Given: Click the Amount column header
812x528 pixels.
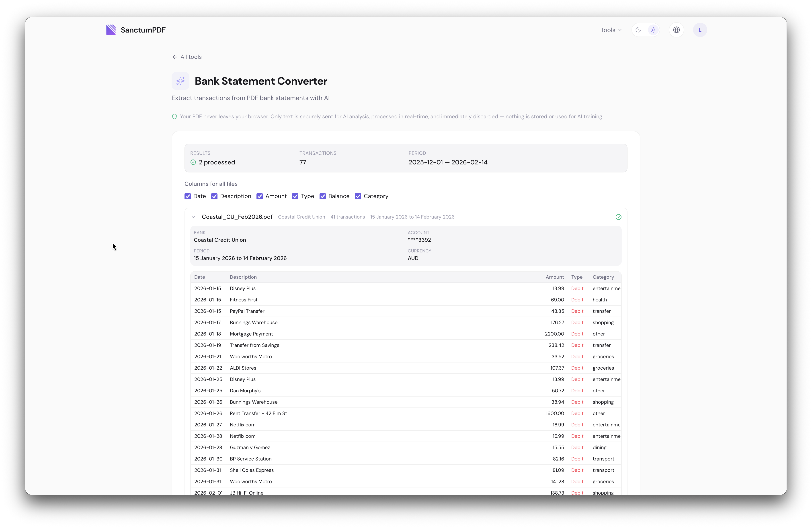Looking at the screenshot, I should (x=554, y=277).
